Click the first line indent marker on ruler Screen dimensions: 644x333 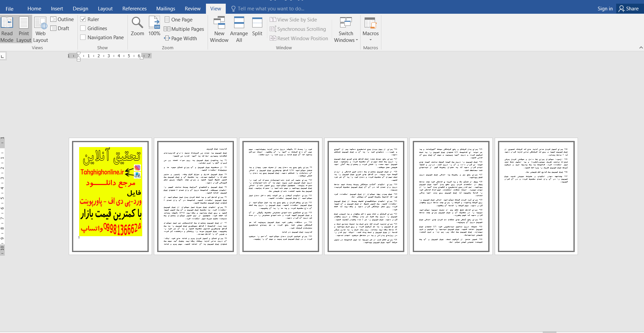tap(79, 54)
